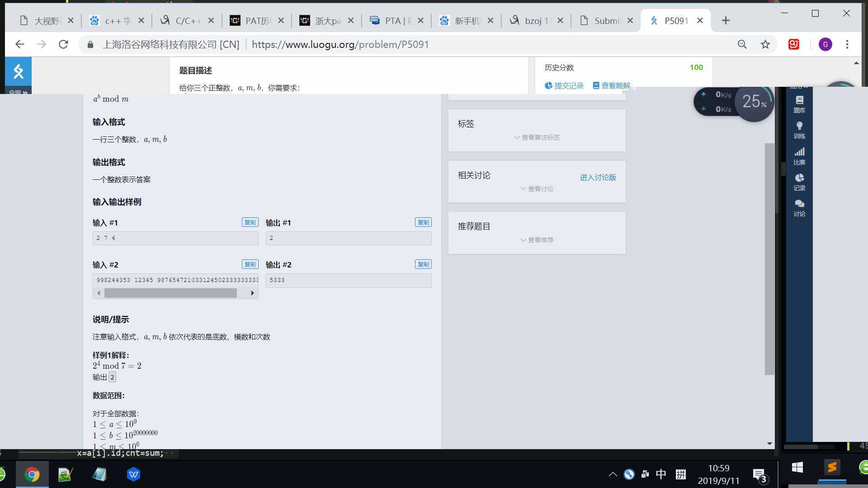Click the input #2 horizontal scrollbar thumb

coord(170,293)
